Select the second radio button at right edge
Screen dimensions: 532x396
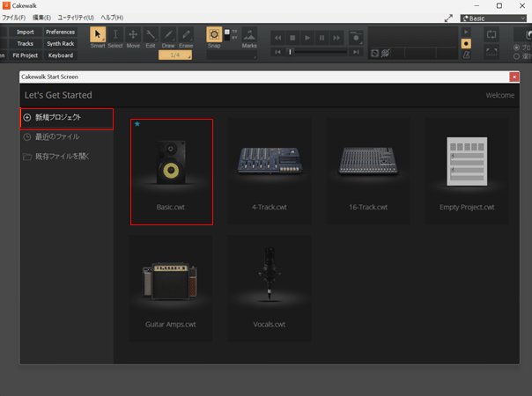coord(516,56)
